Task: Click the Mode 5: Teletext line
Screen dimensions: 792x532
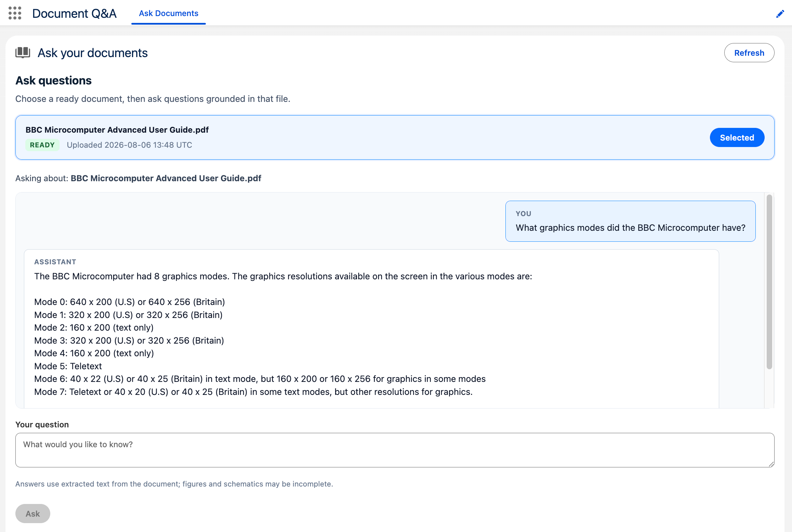Action: 68,366
